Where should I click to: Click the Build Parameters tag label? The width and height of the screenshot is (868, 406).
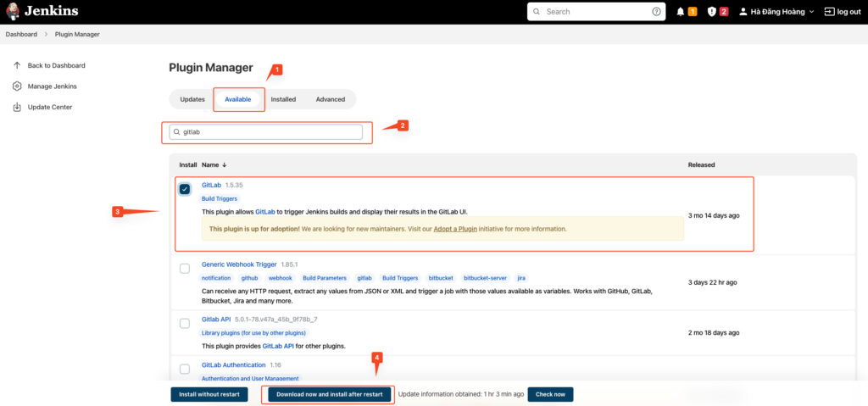point(325,278)
